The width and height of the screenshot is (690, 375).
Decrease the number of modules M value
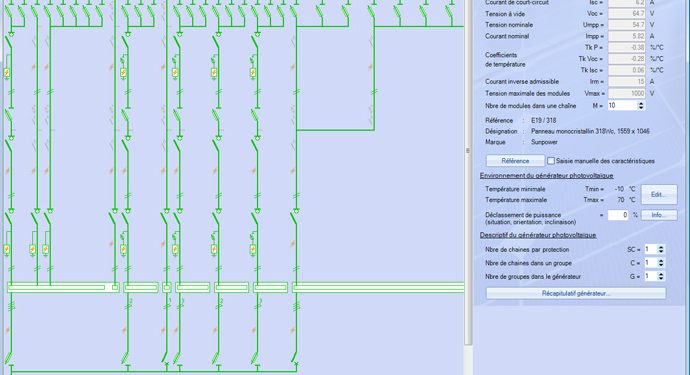point(641,108)
